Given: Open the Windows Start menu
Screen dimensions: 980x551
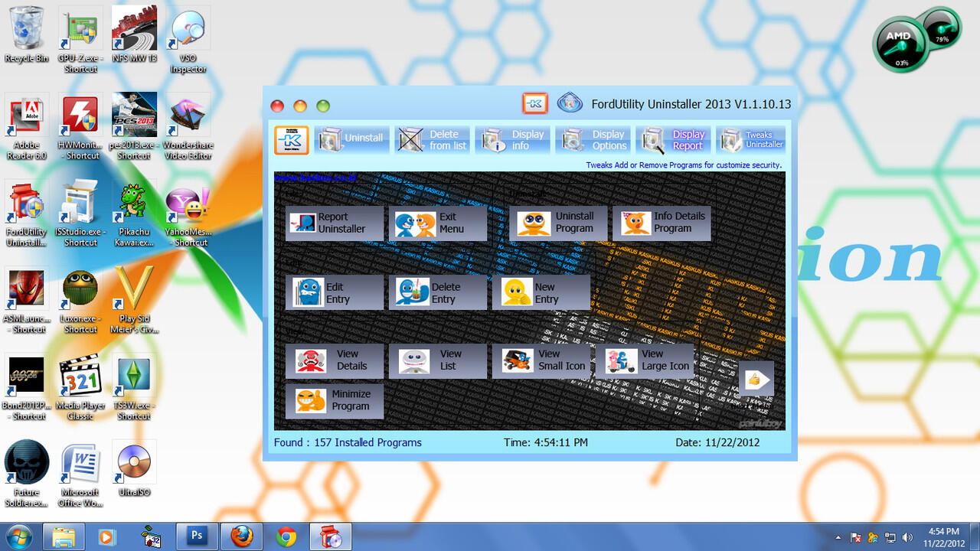Looking at the screenshot, I should coord(18,537).
